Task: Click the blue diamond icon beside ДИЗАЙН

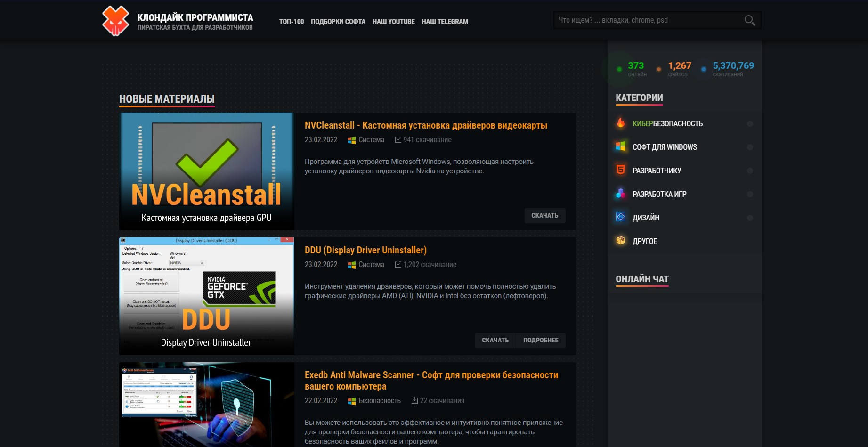Action: (621, 217)
